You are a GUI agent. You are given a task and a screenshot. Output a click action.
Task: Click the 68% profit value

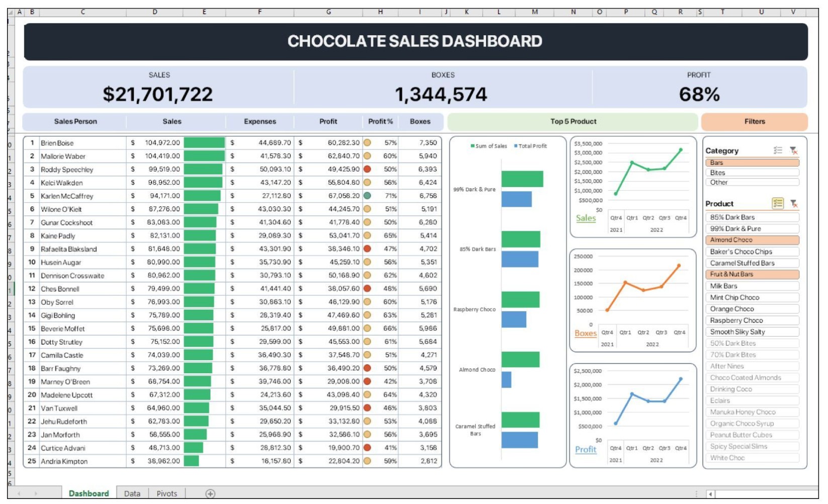[x=699, y=94]
